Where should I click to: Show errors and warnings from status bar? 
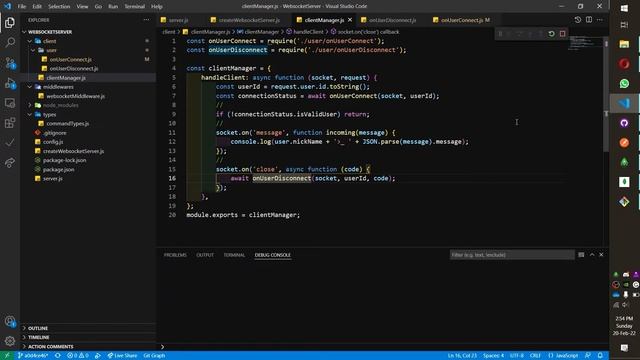tap(78, 356)
